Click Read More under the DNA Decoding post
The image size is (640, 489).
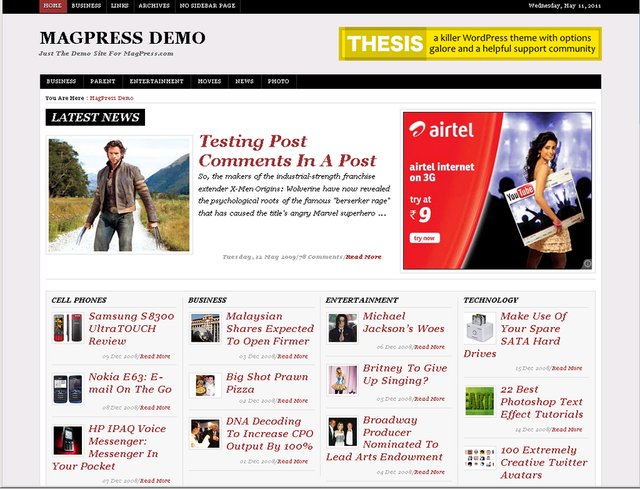coord(293,462)
